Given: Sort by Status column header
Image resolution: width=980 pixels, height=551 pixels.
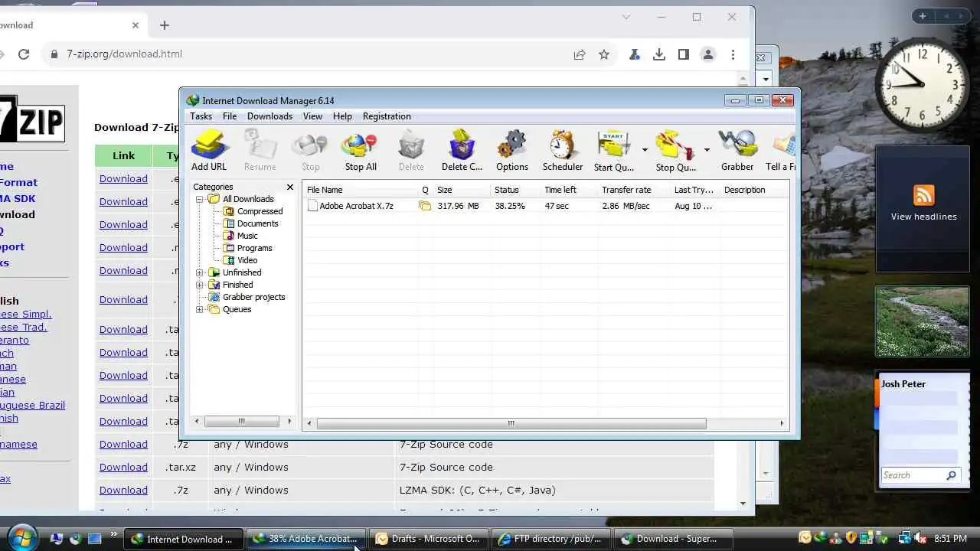Looking at the screenshot, I should click(x=515, y=190).
